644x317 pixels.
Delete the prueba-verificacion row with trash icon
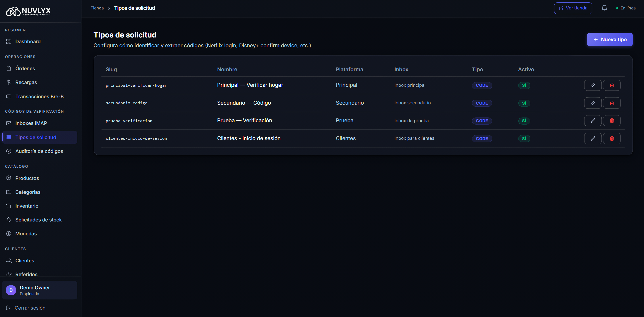(612, 121)
